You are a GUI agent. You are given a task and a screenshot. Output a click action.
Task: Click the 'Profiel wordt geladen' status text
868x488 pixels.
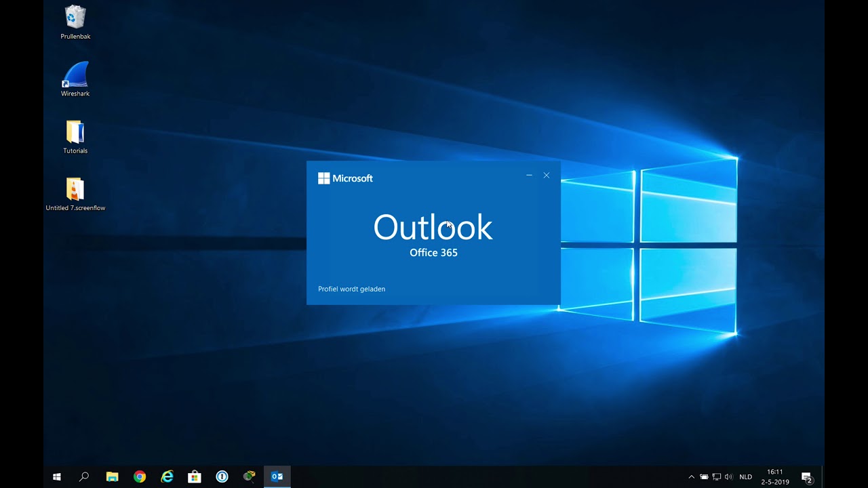tap(351, 289)
